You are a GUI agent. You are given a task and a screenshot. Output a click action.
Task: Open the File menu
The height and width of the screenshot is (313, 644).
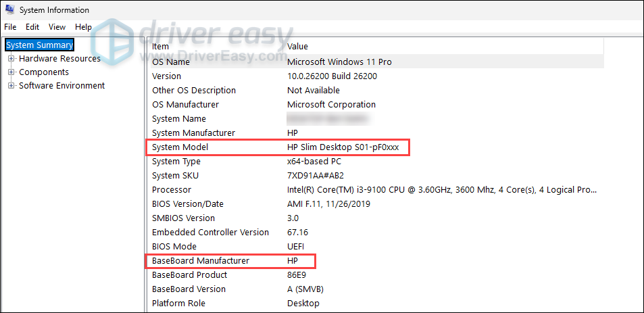[10, 27]
